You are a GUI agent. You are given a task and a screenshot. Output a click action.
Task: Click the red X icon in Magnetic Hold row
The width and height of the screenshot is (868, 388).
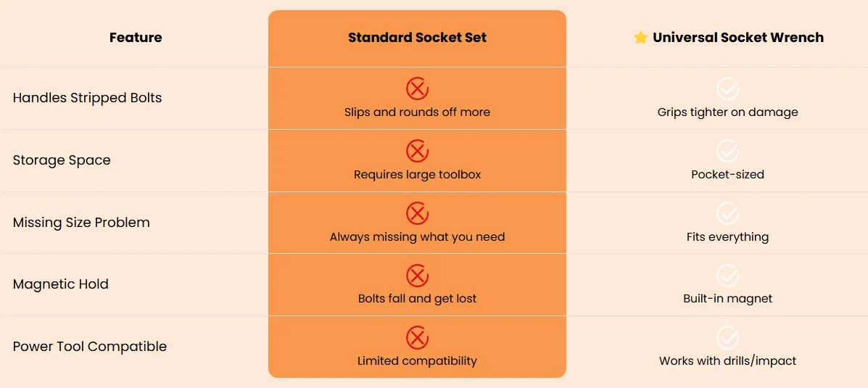(x=418, y=276)
